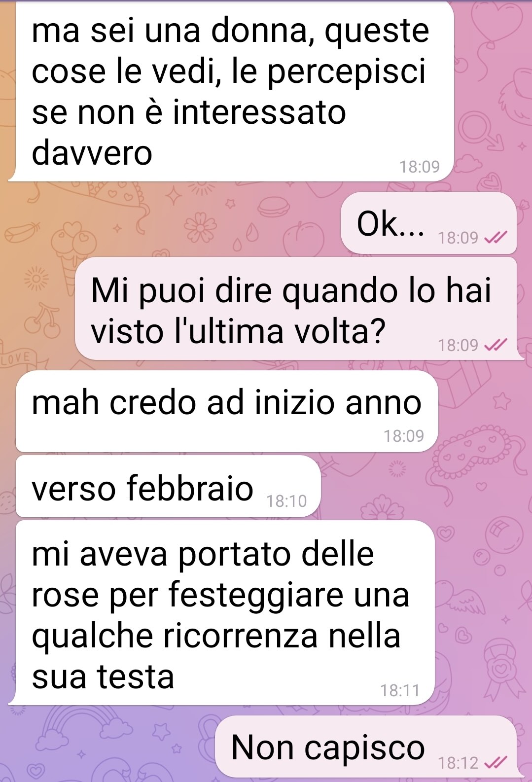The width and height of the screenshot is (532, 782).
Task: Tap the 'verso febbraio' message
Action: coord(168,487)
